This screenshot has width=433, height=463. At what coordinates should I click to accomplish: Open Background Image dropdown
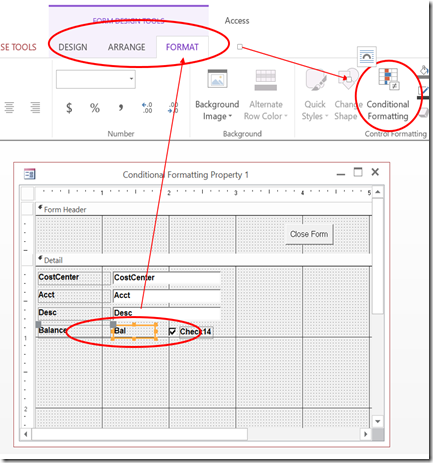(x=217, y=96)
